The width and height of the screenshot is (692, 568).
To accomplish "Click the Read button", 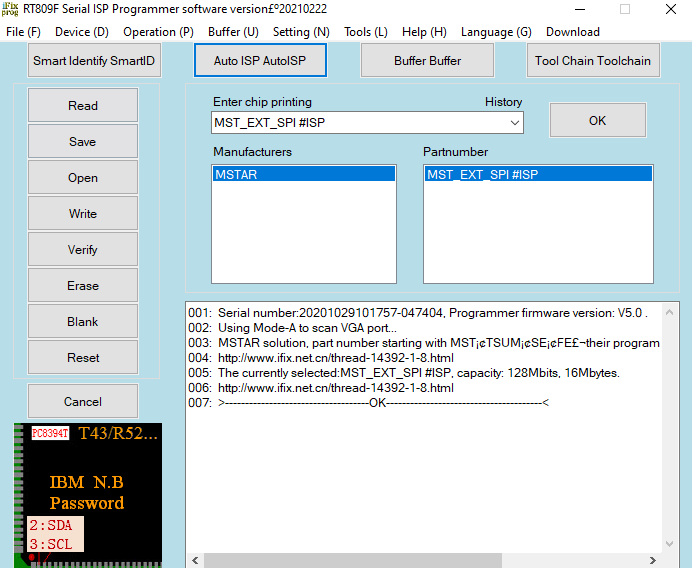I will click(83, 105).
